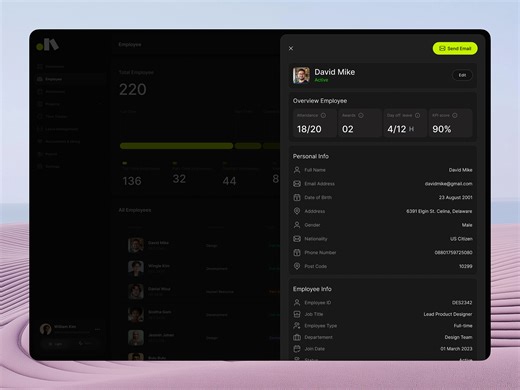
Task: Click the Day off leave 4/12 card
Action: tap(405, 123)
